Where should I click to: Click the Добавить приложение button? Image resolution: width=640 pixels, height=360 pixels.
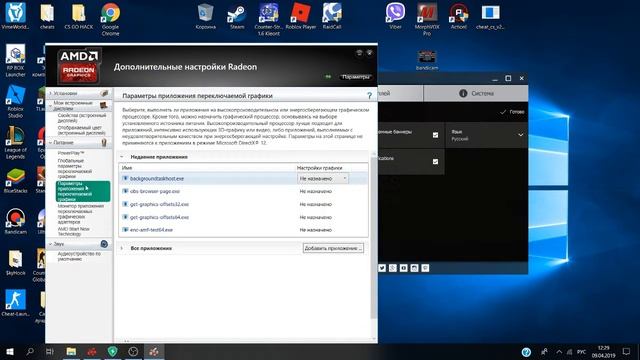tap(333, 248)
